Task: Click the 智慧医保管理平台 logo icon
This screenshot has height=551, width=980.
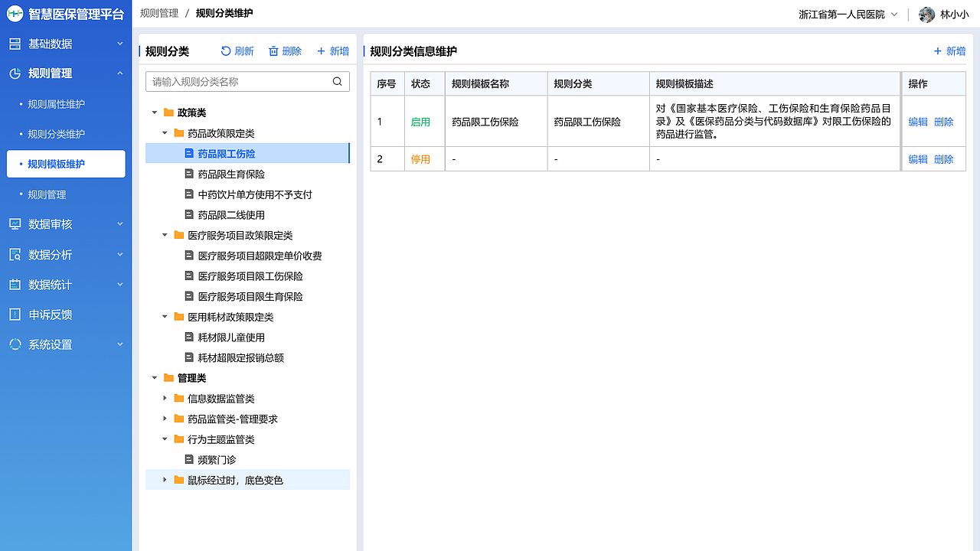Action: (x=13, y=13)
